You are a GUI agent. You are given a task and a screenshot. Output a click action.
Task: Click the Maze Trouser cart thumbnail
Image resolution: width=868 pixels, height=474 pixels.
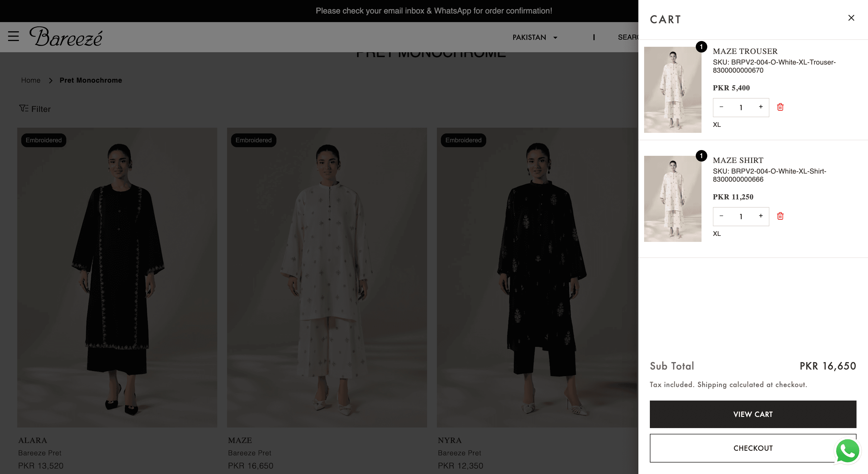pos(673,90)
